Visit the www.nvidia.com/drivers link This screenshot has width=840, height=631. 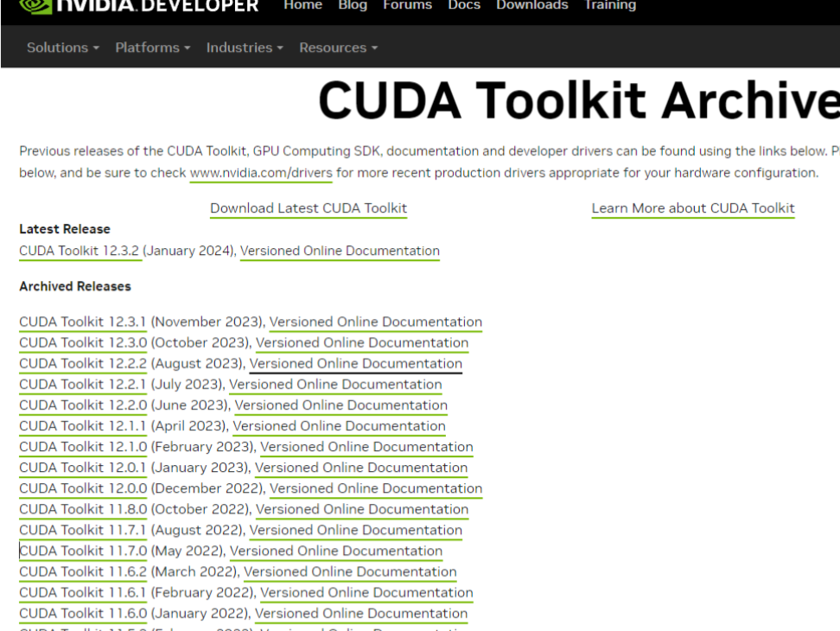point(260,173)
